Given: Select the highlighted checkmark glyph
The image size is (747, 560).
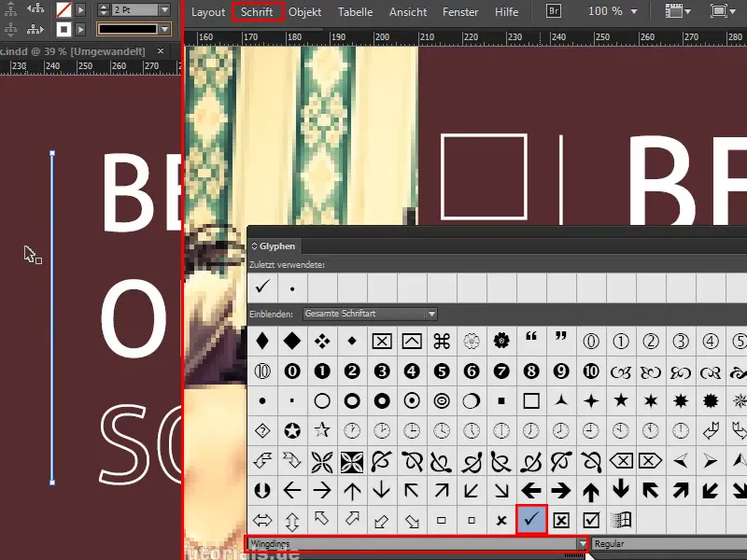Looking at the screenshot, I should click(531, 520).
